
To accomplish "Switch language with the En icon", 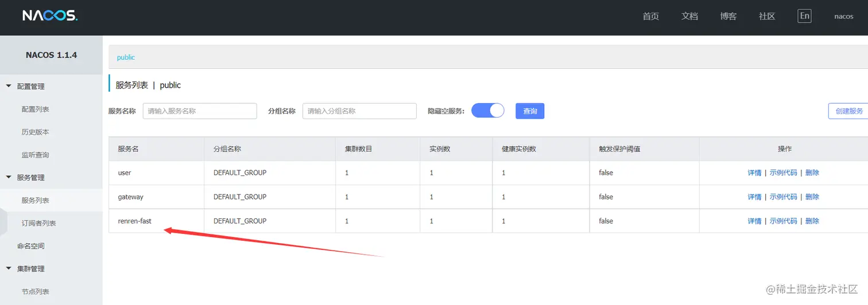I will pos(805,16).
